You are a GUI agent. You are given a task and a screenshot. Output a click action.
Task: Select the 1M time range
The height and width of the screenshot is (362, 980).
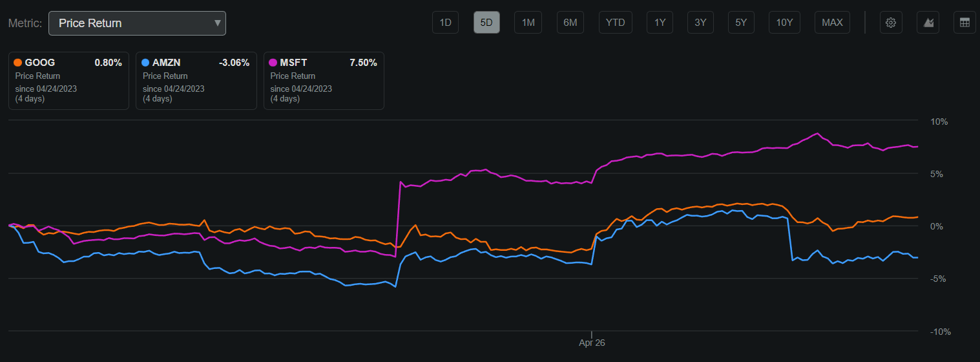pyautogui.click(x=528, y=23)
